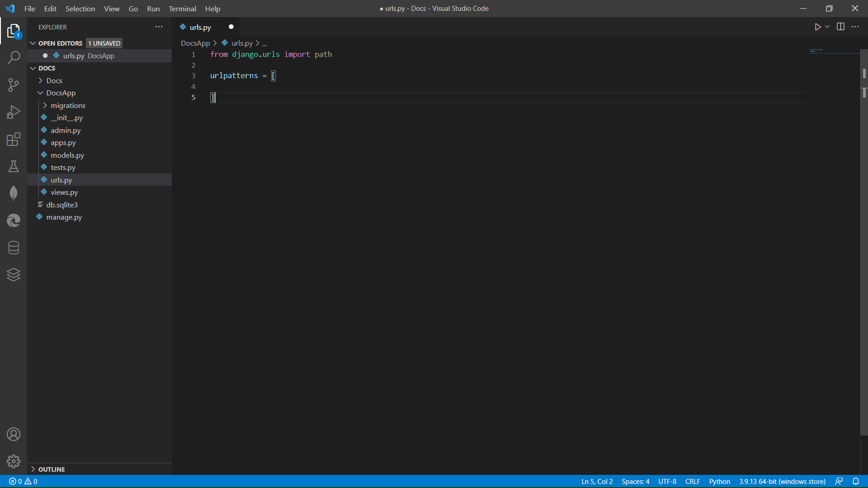868x488 pixels.
Task: Open the Terminal menu
Action: pos(182,9)
